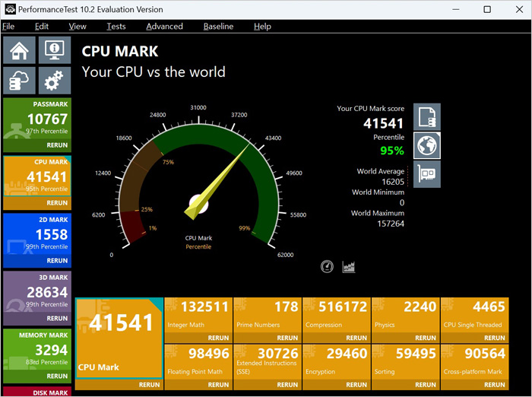
Task: Open the Help menu
Action: pyautogui.click(x=262, y=27)
